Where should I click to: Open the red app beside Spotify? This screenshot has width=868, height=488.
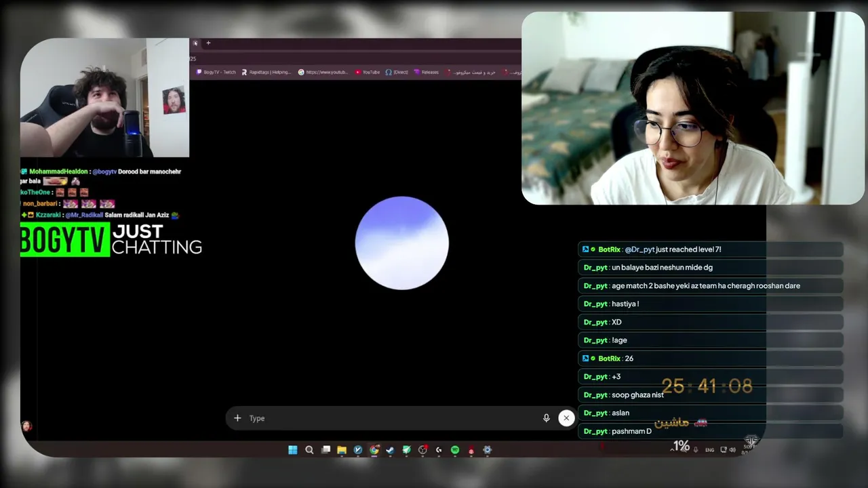471,450
